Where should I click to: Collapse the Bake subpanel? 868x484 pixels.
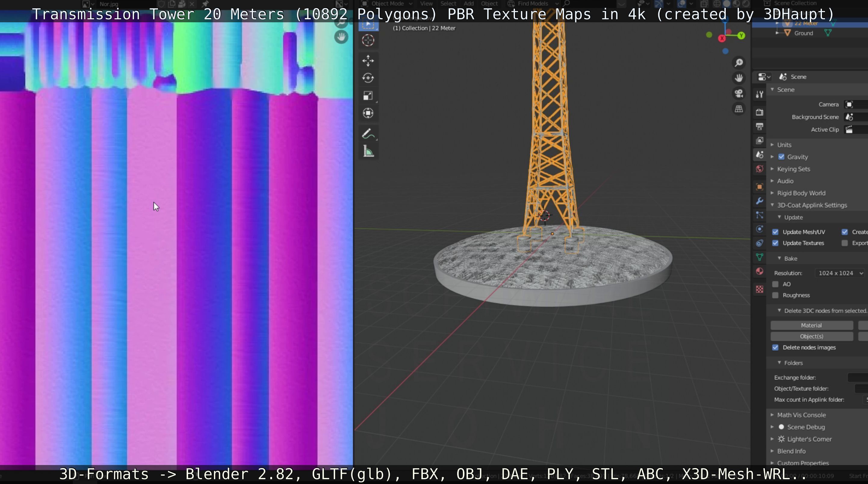779,259
